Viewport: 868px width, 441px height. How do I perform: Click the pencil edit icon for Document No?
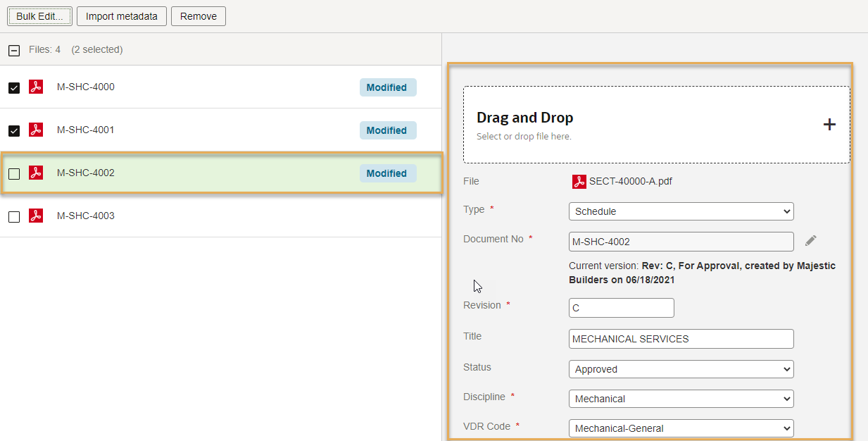[811, 241]
